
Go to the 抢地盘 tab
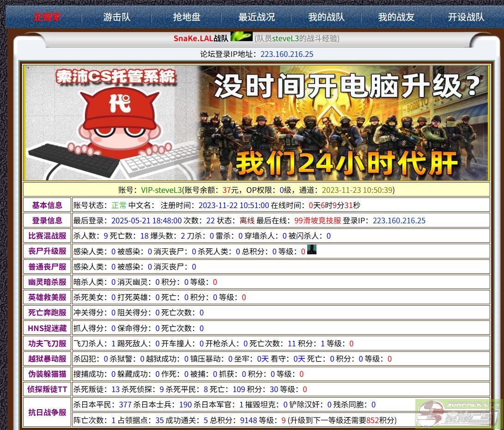tap(187, 17)
